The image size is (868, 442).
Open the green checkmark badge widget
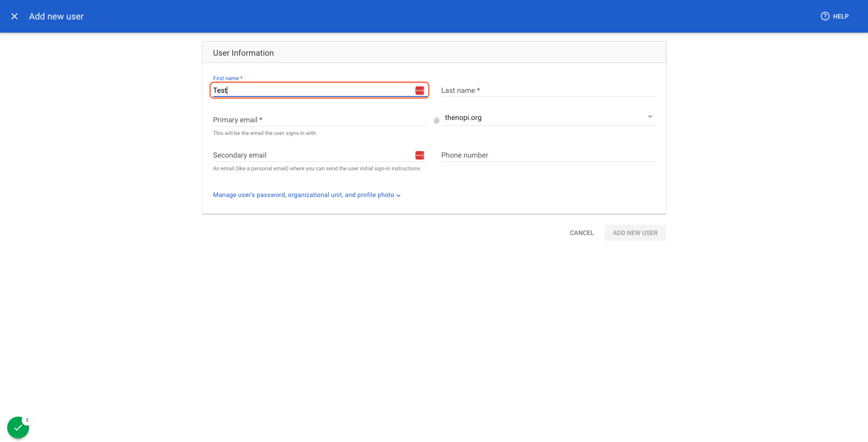click(18, 428)
